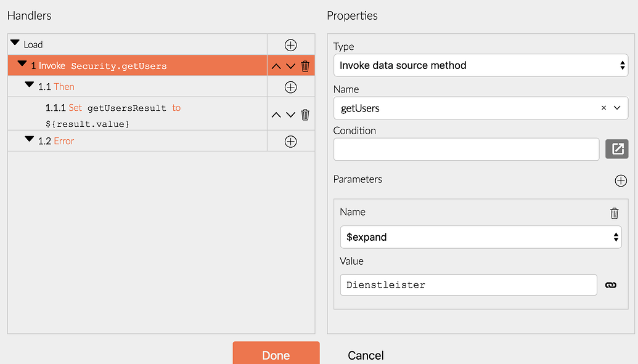The width and height of the screenshot is (638, 364).
Task: Collapse the Load handler tree
Action: click(14, 42)
